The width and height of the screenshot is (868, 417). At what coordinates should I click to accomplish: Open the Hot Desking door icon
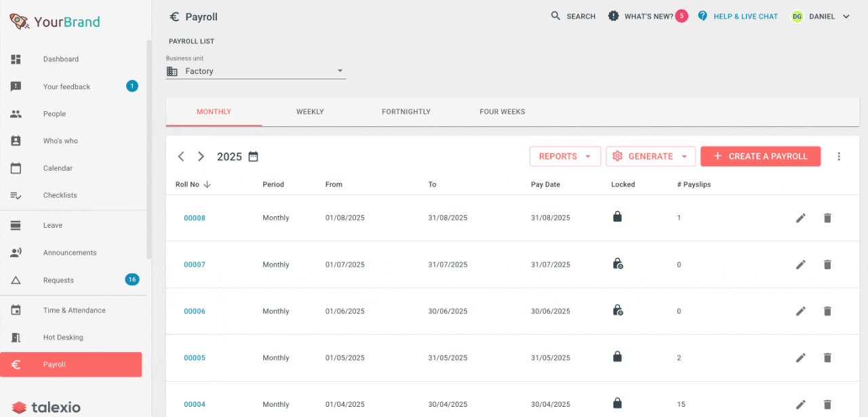point(16,338)
